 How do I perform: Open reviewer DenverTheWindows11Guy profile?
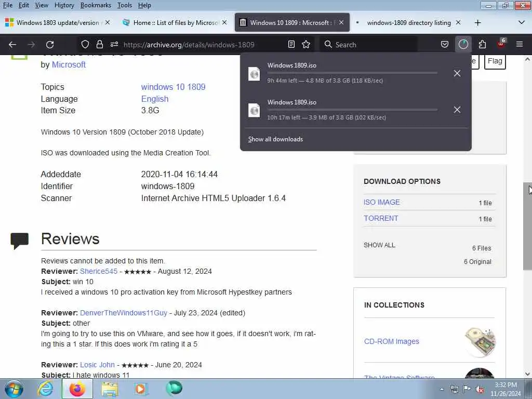point(124,313)
